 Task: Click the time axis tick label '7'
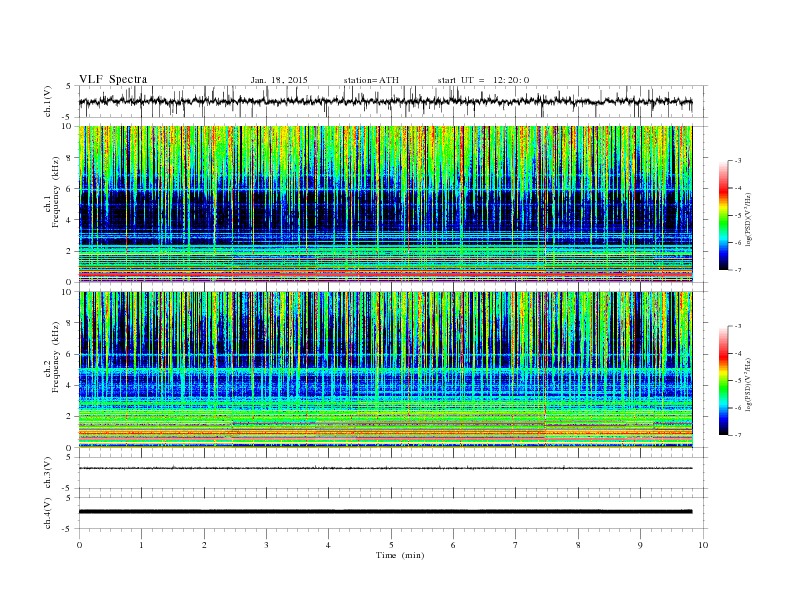point(516,545)
